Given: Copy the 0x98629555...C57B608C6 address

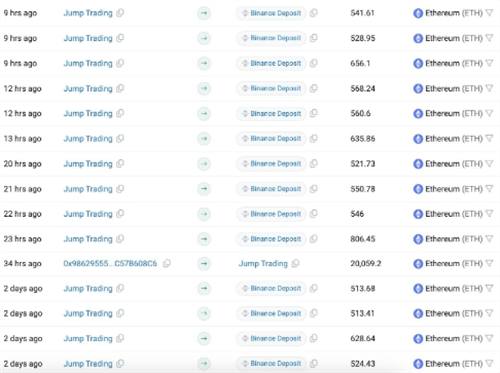Looking at the screenshot, I should point(167,264).
